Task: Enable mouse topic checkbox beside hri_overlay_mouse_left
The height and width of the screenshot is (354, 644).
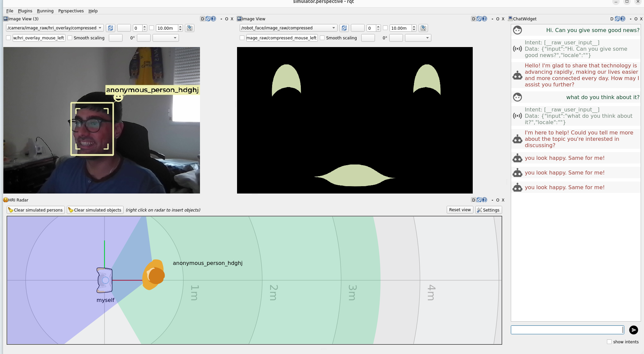Action: (8, 38)
